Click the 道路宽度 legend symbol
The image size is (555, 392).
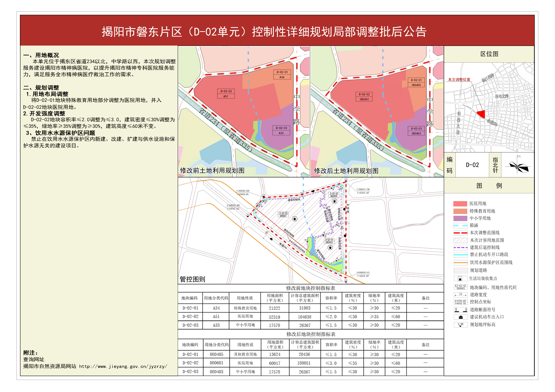(x=461, y=295)
